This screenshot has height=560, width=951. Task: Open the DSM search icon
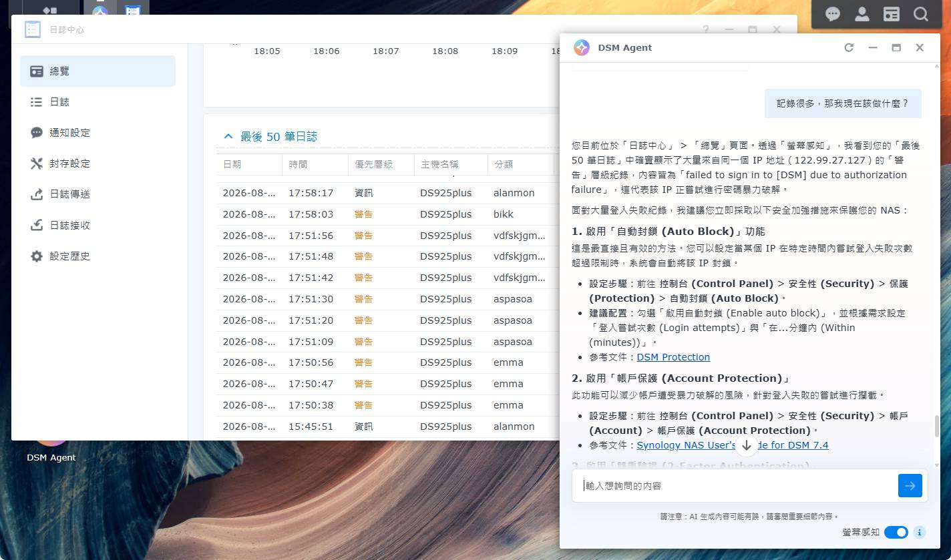click(x=921, y=14)
